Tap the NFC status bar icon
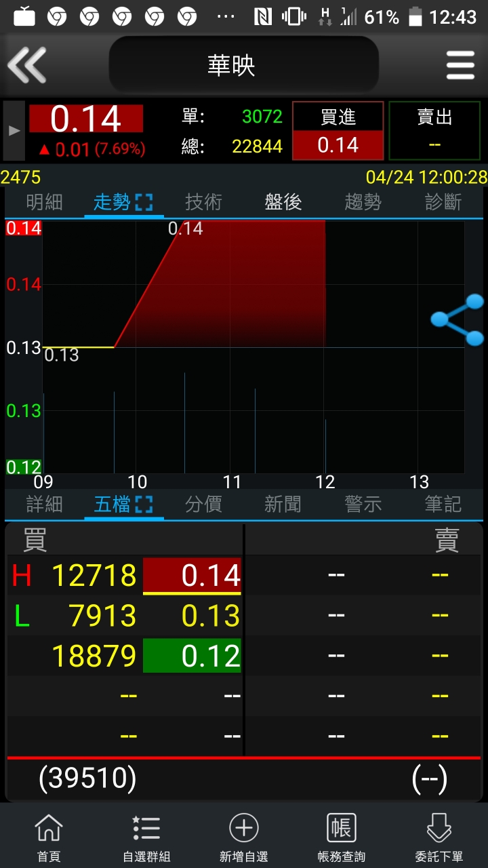488x868 pixels. point(263,16)
